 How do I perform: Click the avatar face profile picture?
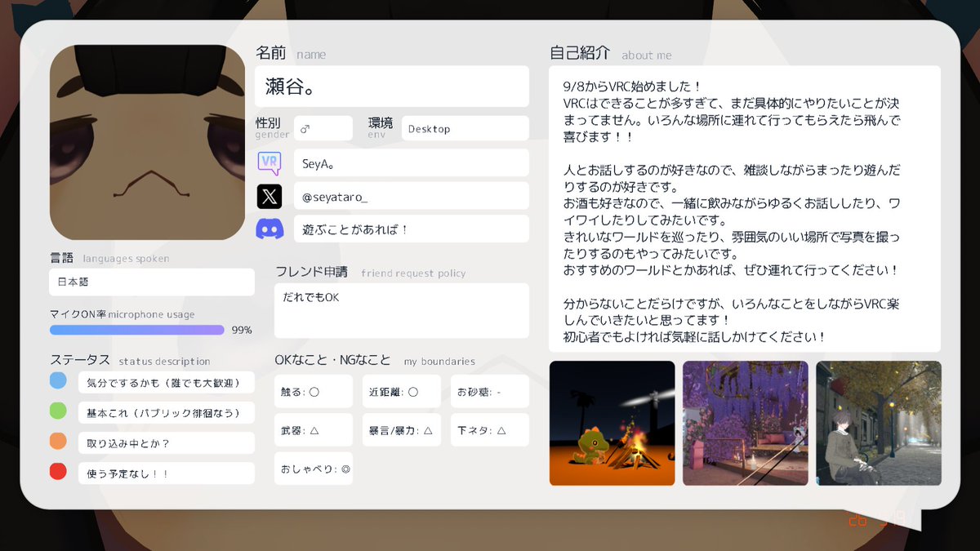point(147,142)
